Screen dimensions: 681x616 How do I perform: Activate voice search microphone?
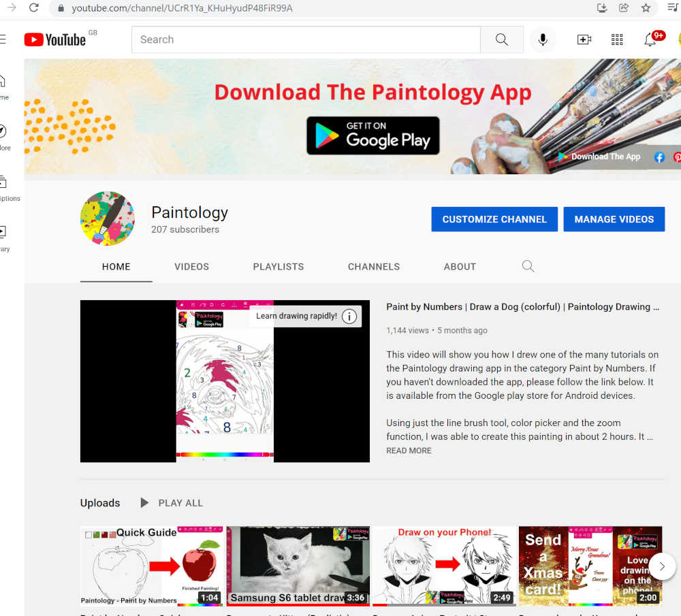tap(543, 39)
